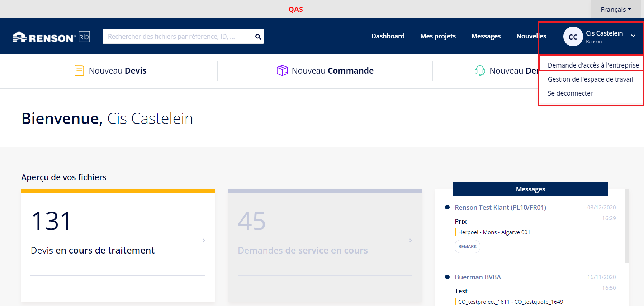The image size is (644, 306).
Task: Click the arrow on Demandes de service card
Action: [x=411, y=240]
